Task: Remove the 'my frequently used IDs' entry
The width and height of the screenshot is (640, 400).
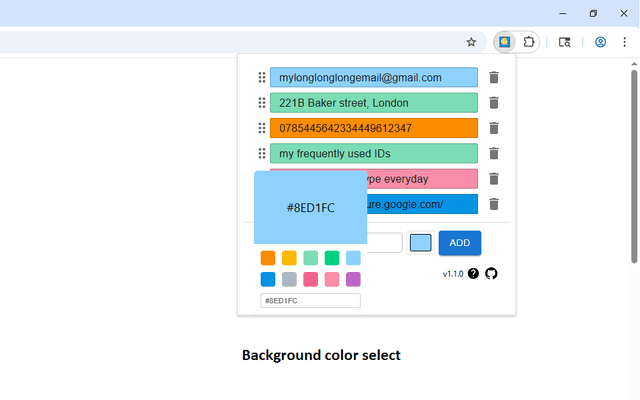Action: (494, 154)
